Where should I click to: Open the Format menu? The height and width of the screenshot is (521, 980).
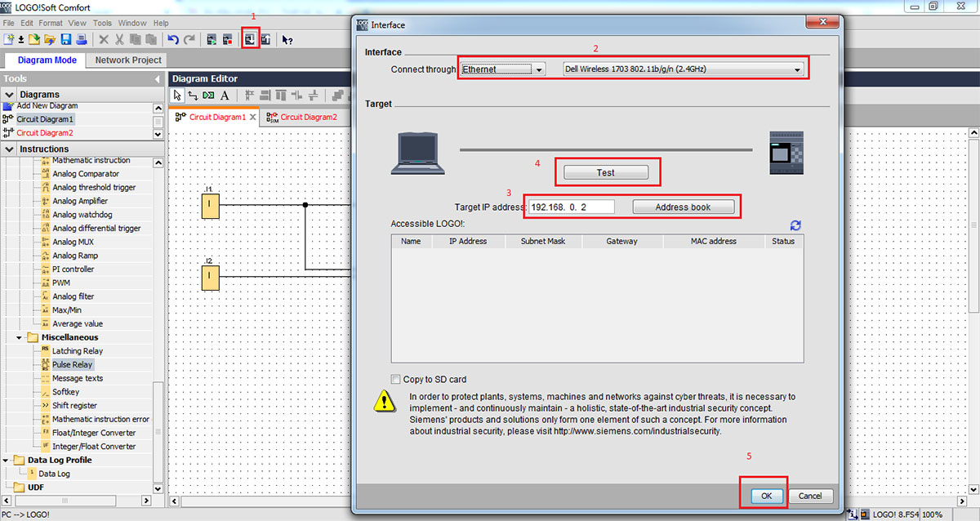pyautogui.click(x=51, y=23)
